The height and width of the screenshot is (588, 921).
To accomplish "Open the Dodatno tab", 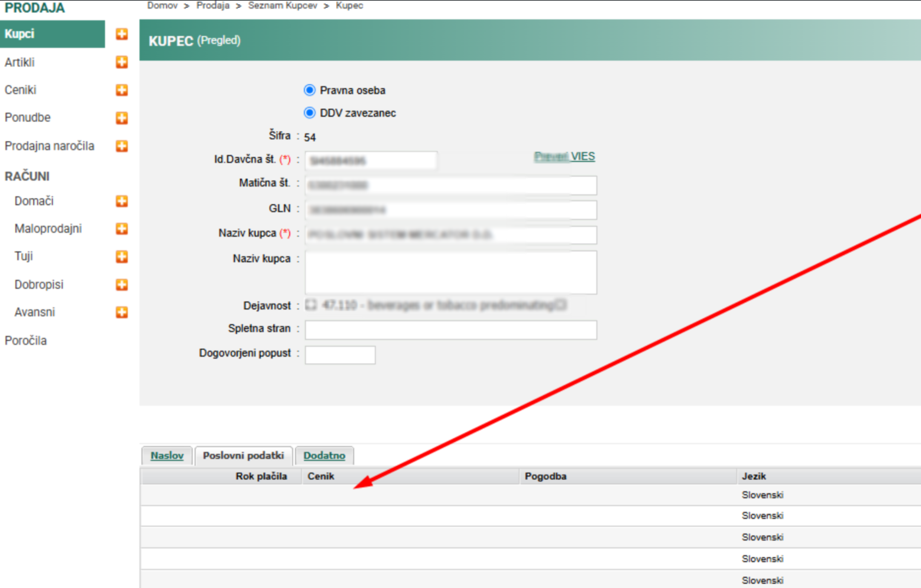I will pos(324,456).
